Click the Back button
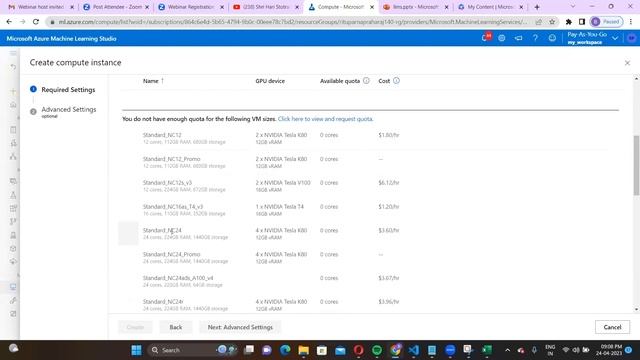Viewport: 640px width, 360px height. click(176, 327)
